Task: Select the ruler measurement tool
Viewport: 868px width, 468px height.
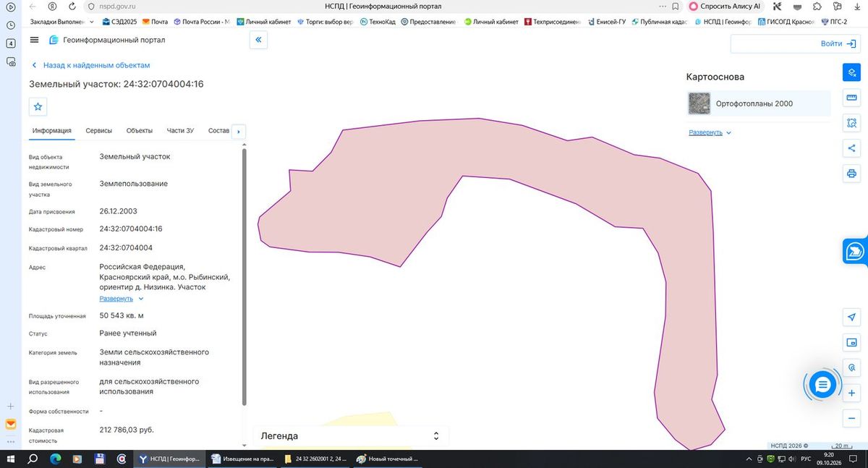Action: pyautogui.click(x=851, y=98)
